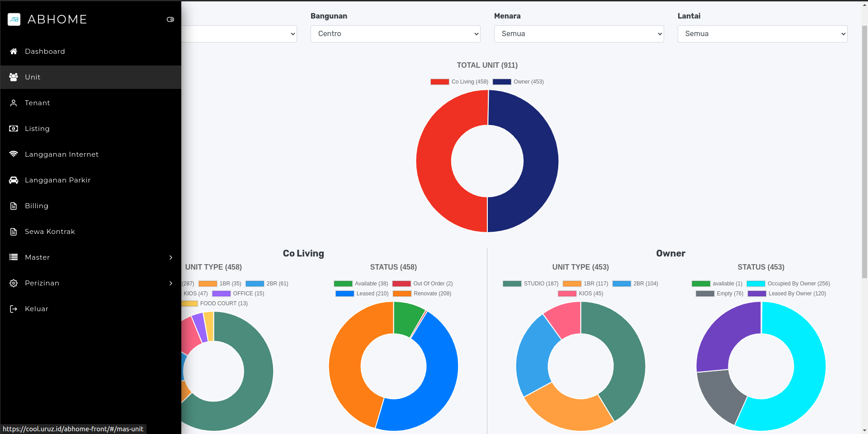Click the Billing document icon
This screenshot has width=868, height=434.
[14, 206]
